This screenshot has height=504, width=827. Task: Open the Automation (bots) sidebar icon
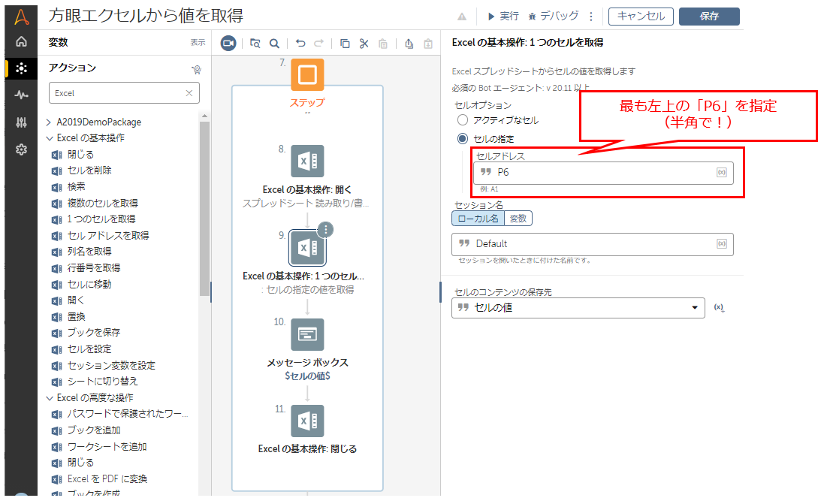point(21,68)
